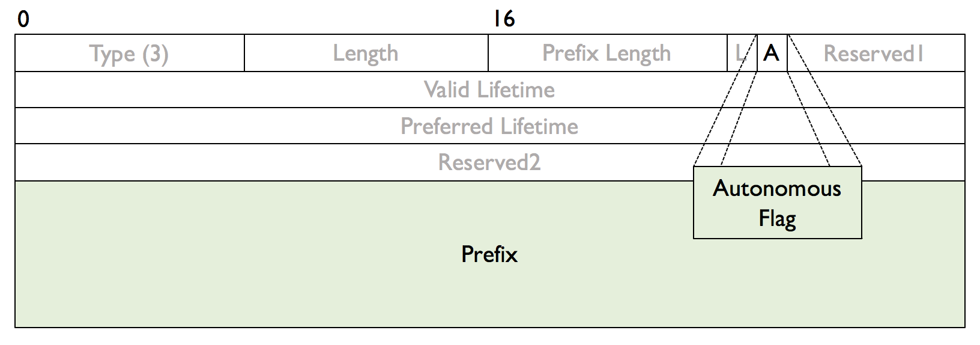Select the Reserved1 field
Viewport: 980px width, 345px height.
point(876,53)
